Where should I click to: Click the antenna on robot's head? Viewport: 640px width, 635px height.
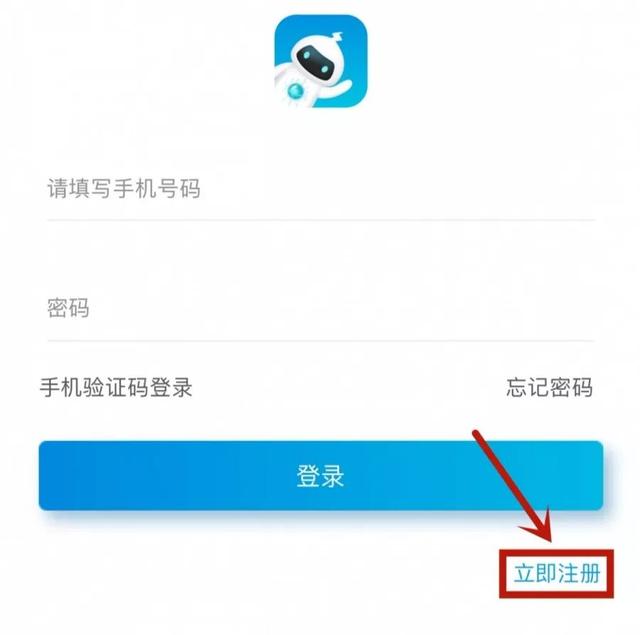click(336, 39)
